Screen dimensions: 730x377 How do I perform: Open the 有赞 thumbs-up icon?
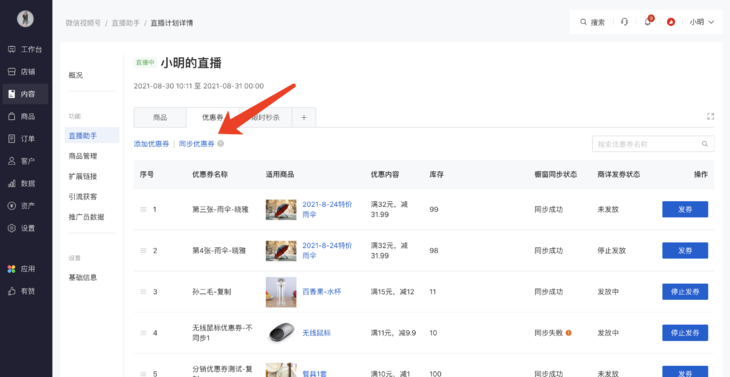tap(12, 291)
